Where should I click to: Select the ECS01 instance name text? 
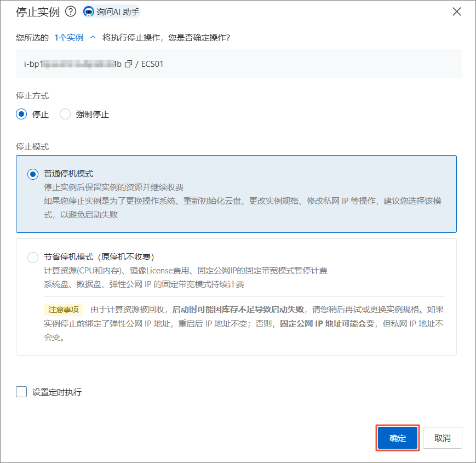point(152,64)
